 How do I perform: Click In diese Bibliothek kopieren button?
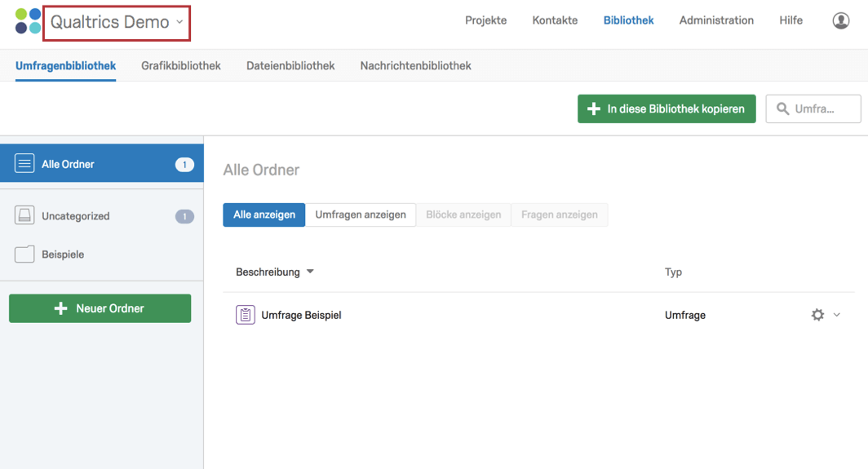pos(666,108)
